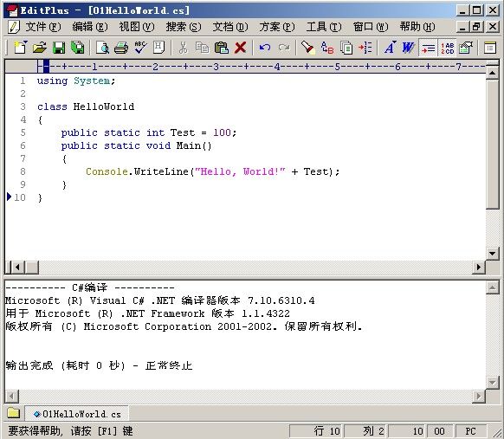Click the editor's vertical scroll down arrow
Image resolution: width=504 pixels, height=439 pixels.
pyautogui.click(x=492, y=254)
